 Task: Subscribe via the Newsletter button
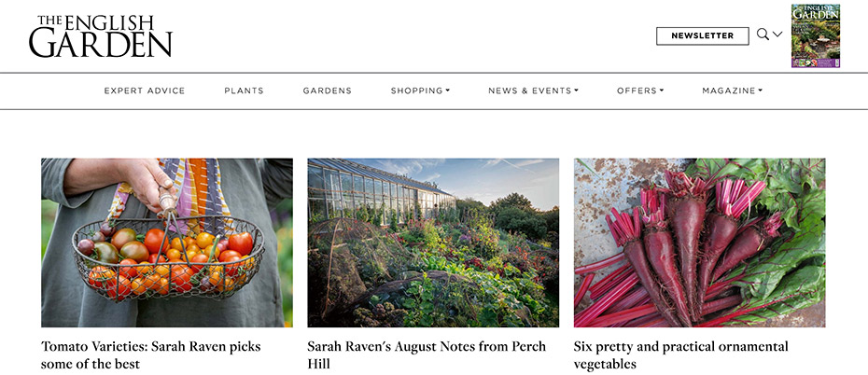(703, 36)
